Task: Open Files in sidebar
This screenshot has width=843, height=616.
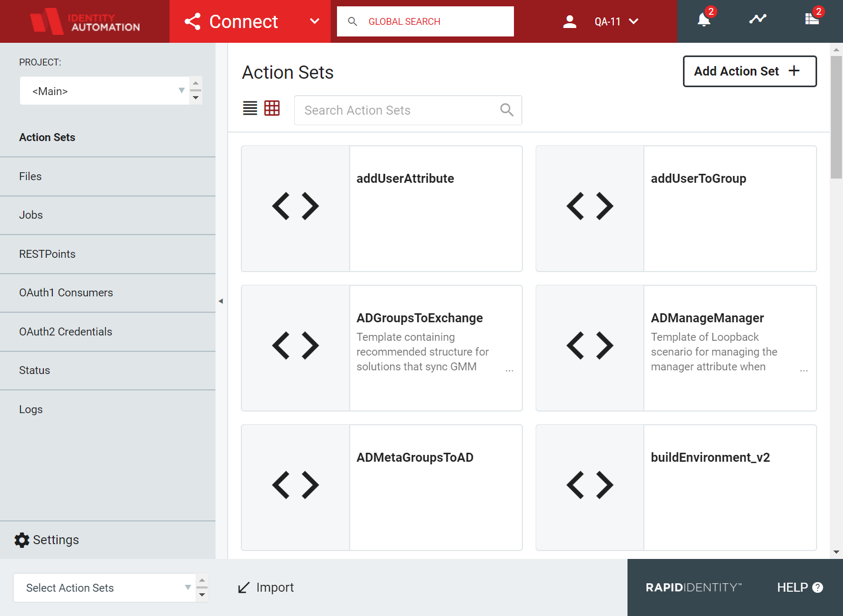Action: point(108,176)
